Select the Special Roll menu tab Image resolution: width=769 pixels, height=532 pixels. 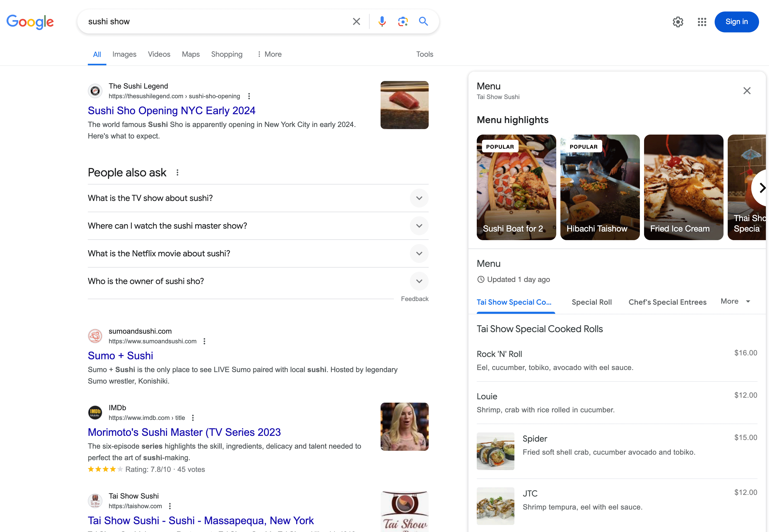pyautogui.click(x=592, y=302)
